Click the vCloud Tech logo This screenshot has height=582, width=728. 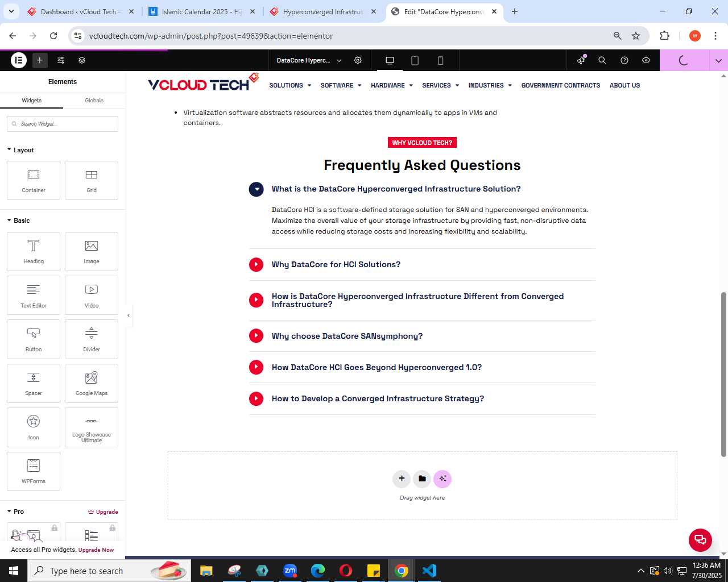[204, 83]
